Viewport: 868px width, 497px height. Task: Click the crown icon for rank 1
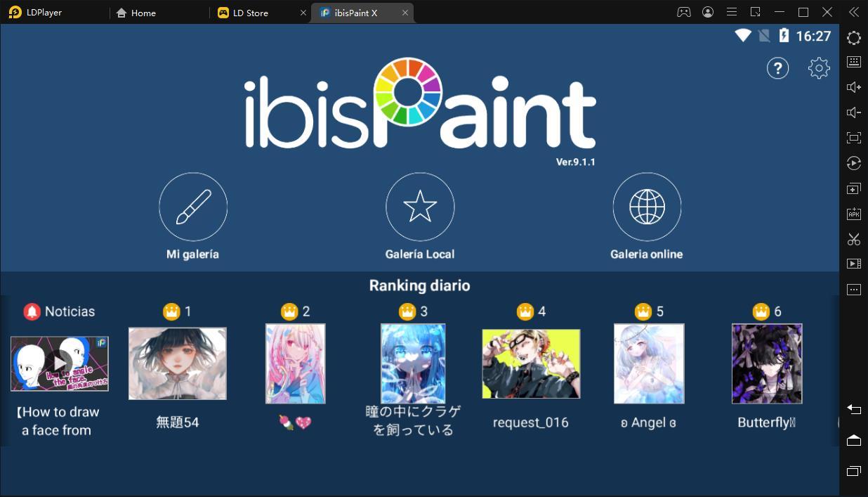click(171, 311)
